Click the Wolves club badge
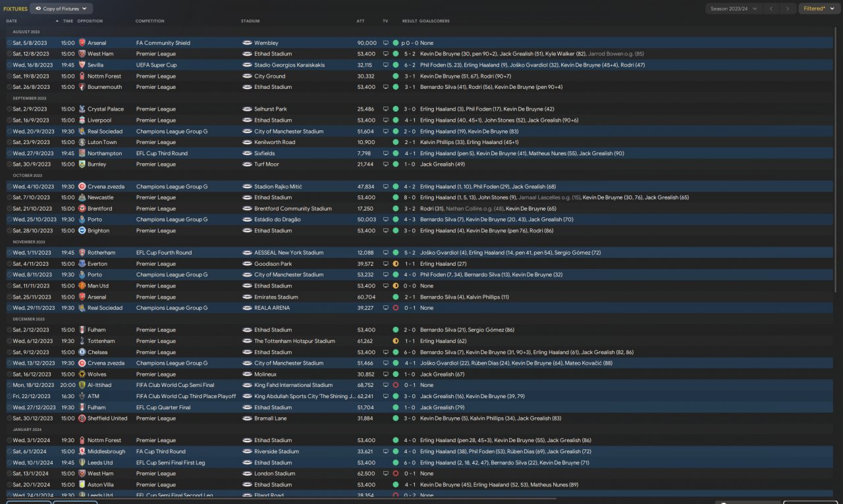Viewport: 843px width, 504px height. pyautogui.click(x=82, y=374)
